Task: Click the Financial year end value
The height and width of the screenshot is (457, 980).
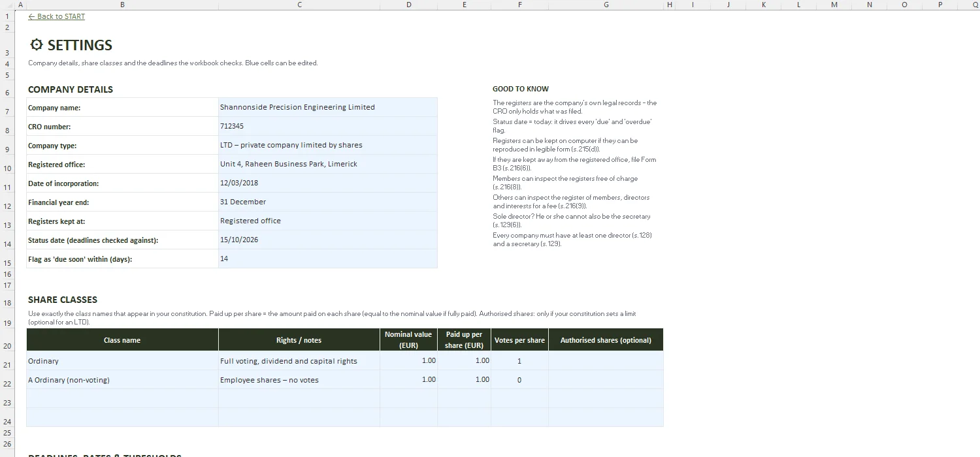Action: click(327, 202)
